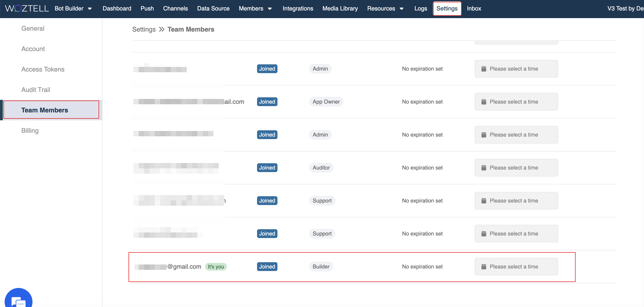
Task: Click the Settings breadcrumb link
Action: click(x=144, y=29)
